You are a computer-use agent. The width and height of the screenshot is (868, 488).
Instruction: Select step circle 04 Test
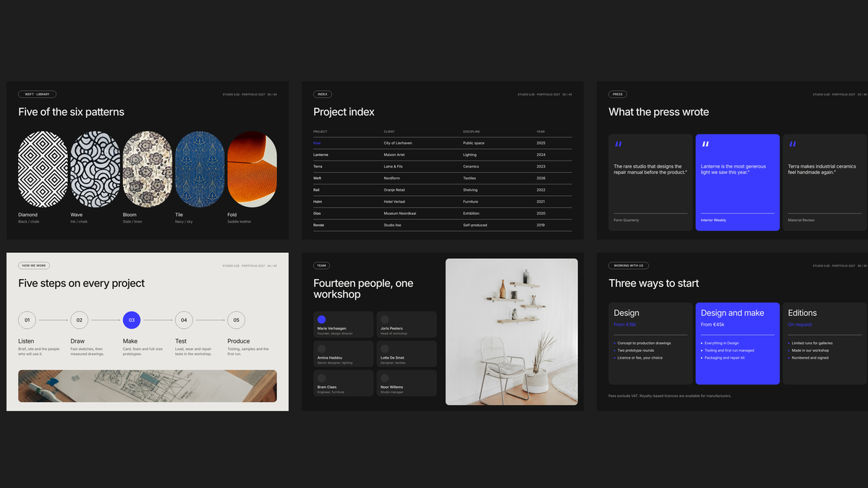tap(184, 320)
